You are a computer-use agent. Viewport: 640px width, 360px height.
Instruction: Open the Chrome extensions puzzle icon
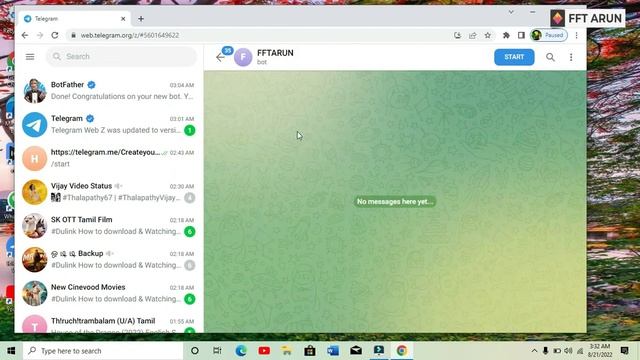coord(506,36)
